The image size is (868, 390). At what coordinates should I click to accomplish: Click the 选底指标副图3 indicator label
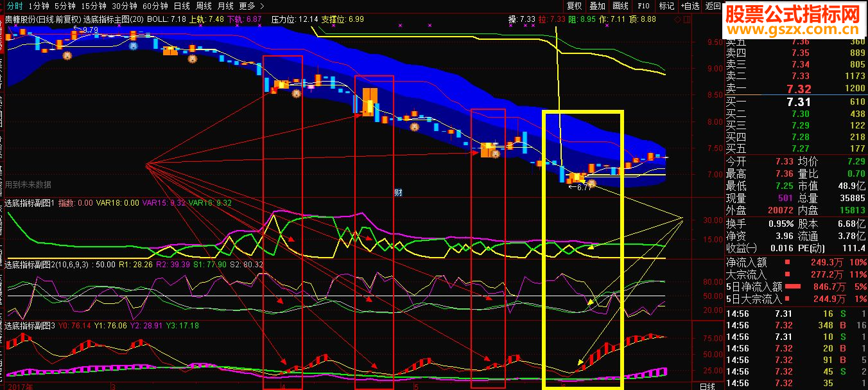pos(30,326)
